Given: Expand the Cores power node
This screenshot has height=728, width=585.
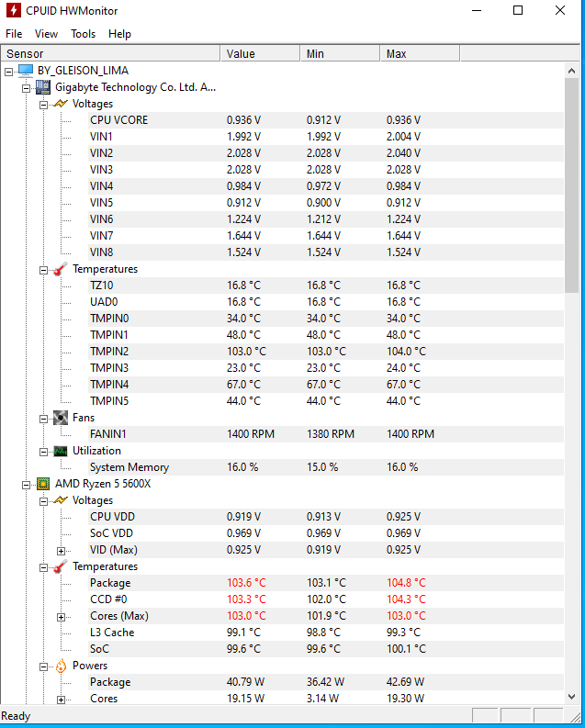Looking at the screenshot, I should coord(61,700).
